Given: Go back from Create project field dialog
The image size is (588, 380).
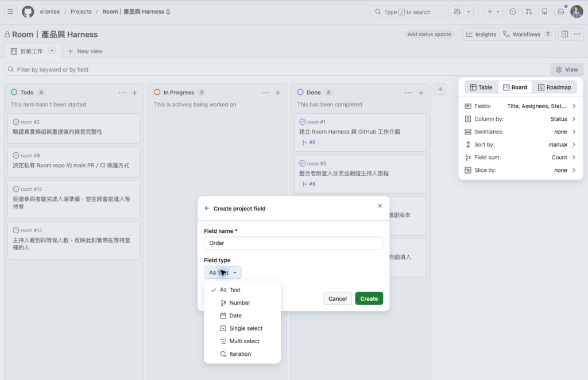Looking at the screenshot, I should point(207,209).
